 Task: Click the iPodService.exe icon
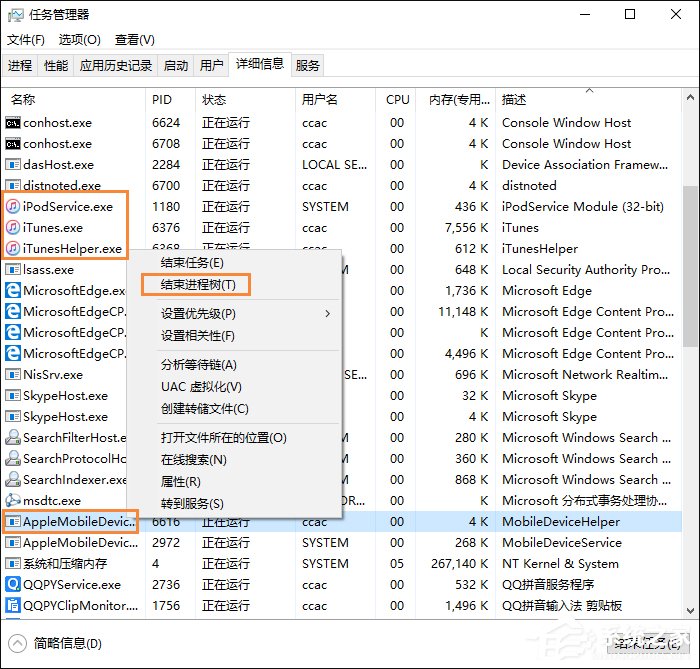(x=13, y=207)
